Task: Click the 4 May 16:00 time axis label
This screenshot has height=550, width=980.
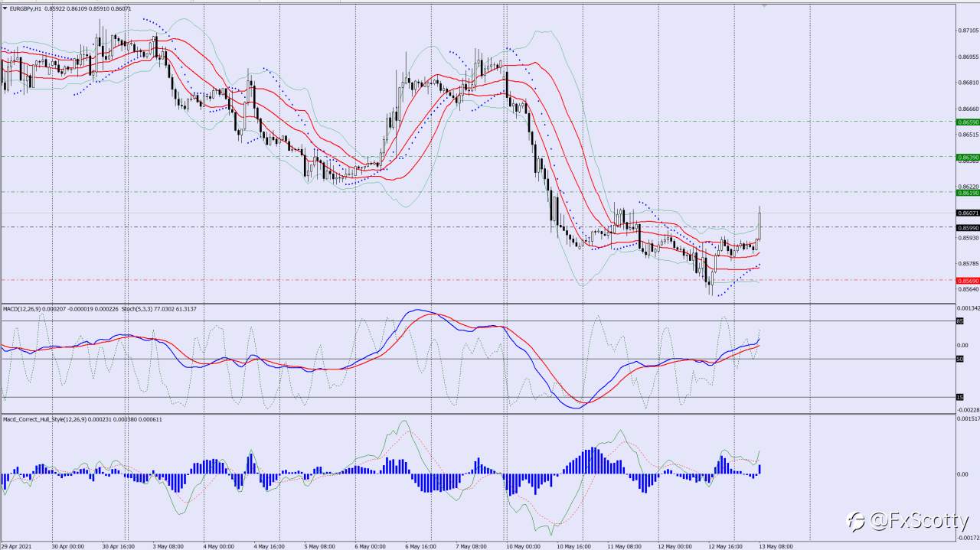Action: coord(269,546)
